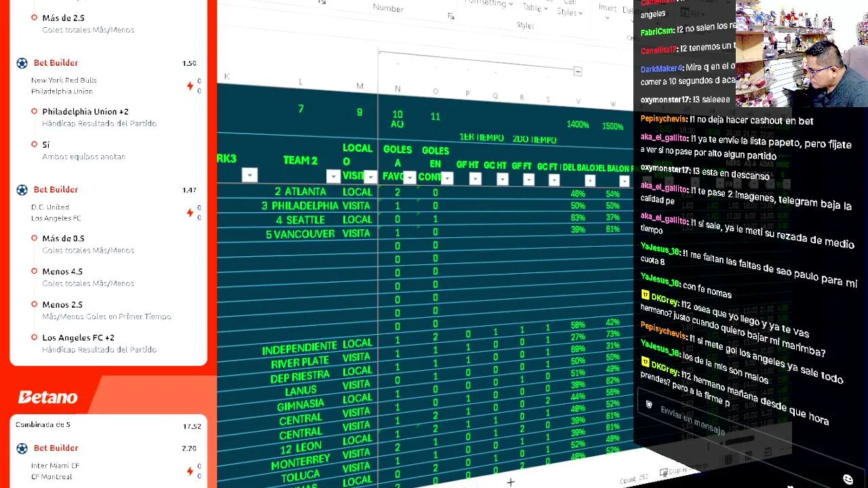This screenshot has width=868, height=488.
Task: Select the Menos 4.5 option circle
Action: coord(34,271)
